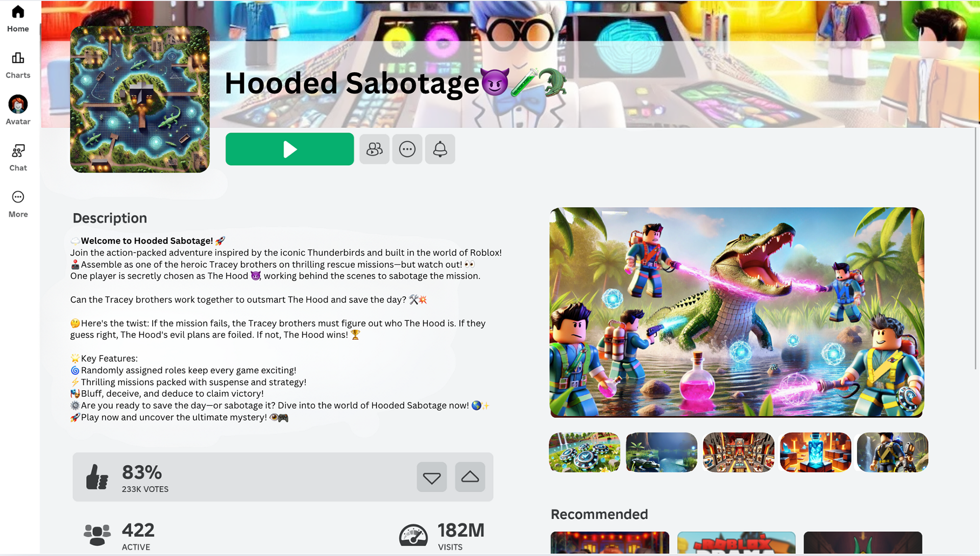This screenshot has width=980, height=556.
Task: Open the Avatar sidebar icon
Action: [x=18, y=110]
